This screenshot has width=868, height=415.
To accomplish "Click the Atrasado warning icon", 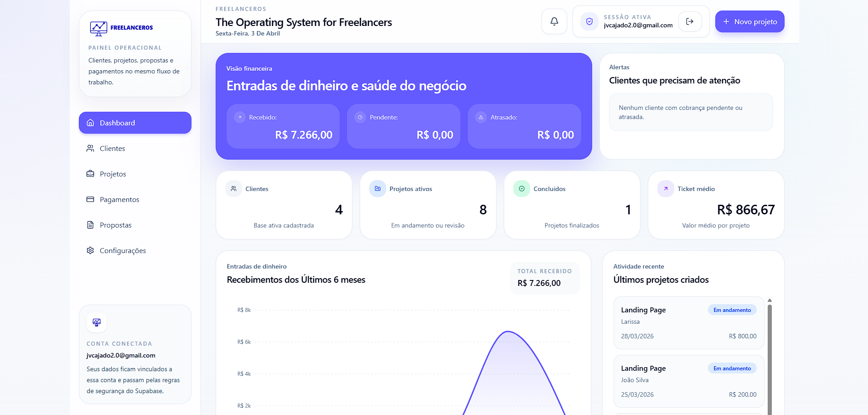I will [x=481, y=117].
